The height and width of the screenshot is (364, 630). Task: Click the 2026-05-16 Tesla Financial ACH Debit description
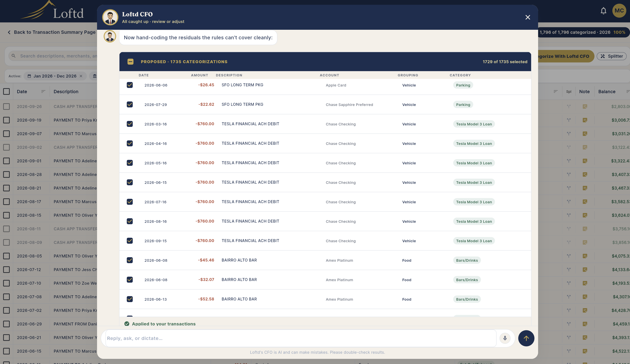pos(250,163)
